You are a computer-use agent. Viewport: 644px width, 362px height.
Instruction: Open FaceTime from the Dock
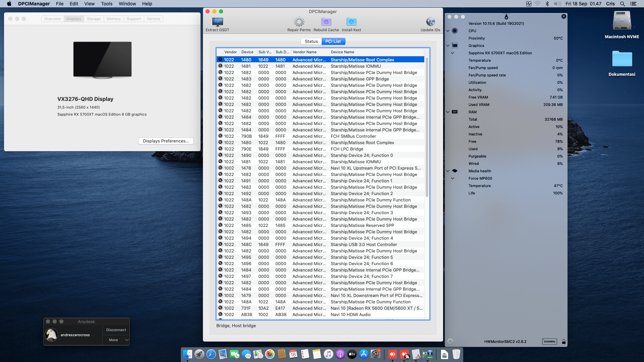click(234, 354)
